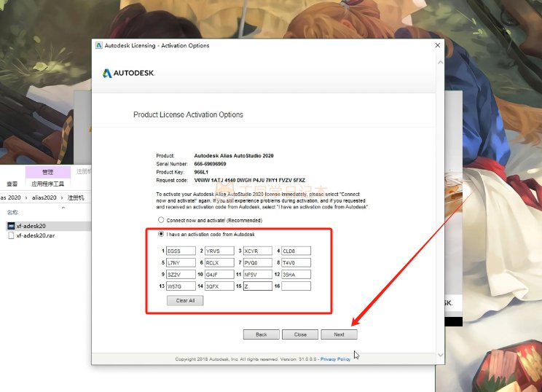Click activation code field 4 containing CLD8
The image size is (542, 392).
tap(296, 251)
